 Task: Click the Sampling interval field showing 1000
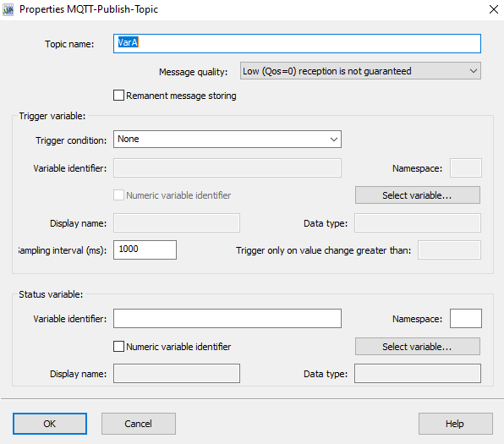[x=145, y=249]
